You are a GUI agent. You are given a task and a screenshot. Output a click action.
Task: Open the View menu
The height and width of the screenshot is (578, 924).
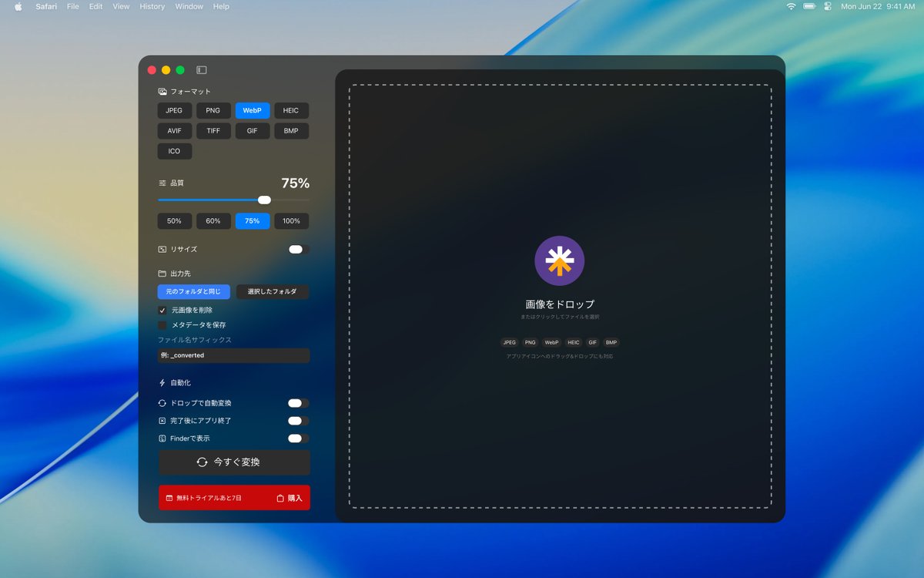tap(121, 6)
